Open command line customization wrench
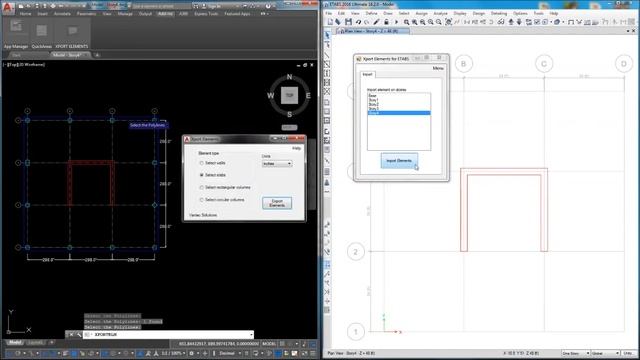This screenshot has width=640, height=360. coord(79,335)
